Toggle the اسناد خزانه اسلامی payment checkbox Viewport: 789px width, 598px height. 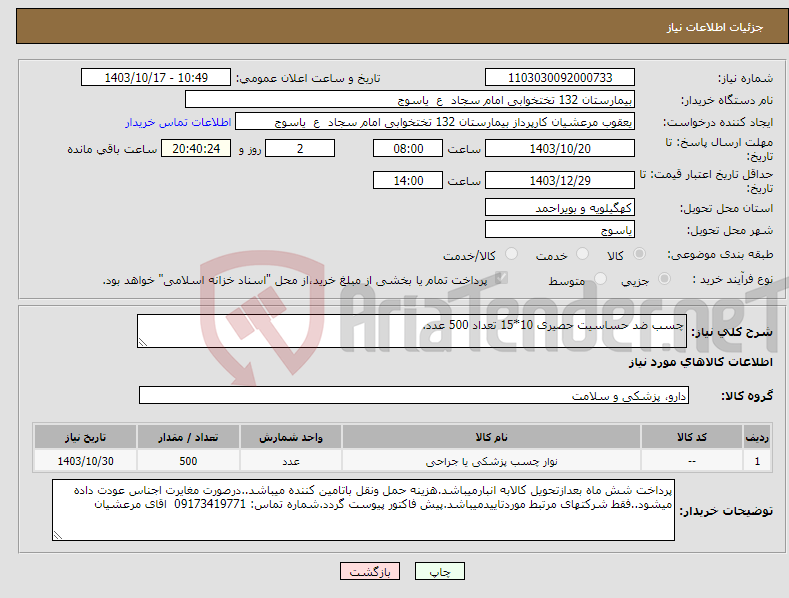coord(501,278)
